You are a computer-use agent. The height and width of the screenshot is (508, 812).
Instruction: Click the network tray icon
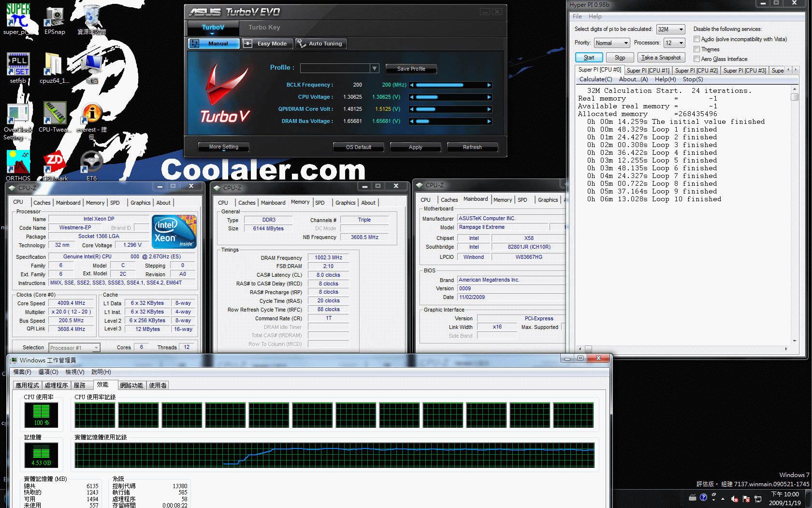click(x=758, y=498)
